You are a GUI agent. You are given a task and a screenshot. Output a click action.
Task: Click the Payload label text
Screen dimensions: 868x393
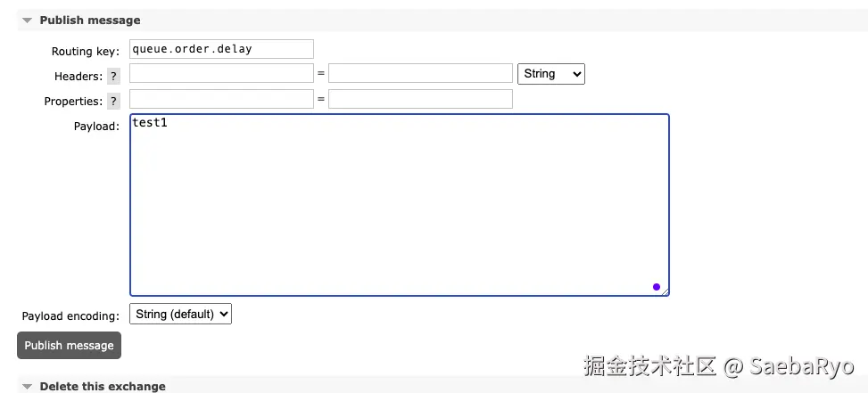[95, 127]
